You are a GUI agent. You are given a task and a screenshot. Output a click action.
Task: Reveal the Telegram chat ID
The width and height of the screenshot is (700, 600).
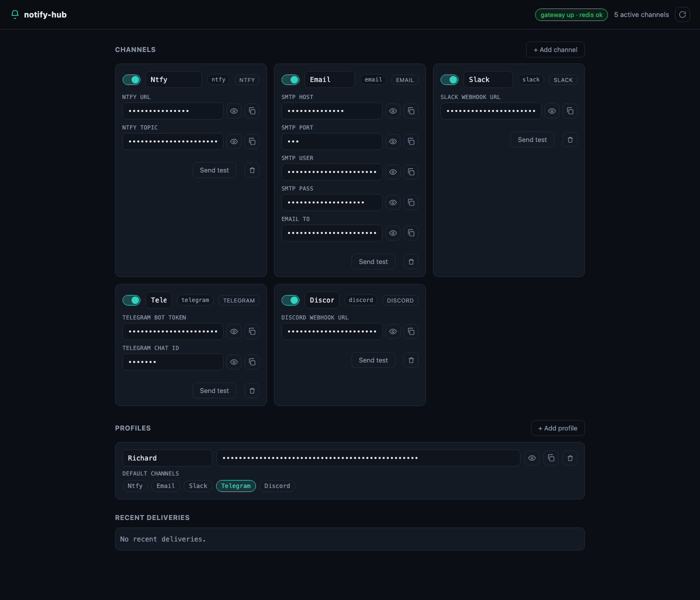point(234,362)
